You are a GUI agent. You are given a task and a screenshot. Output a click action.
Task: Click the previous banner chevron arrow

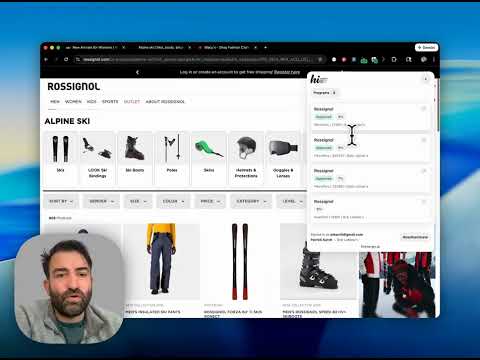point(137,72)
